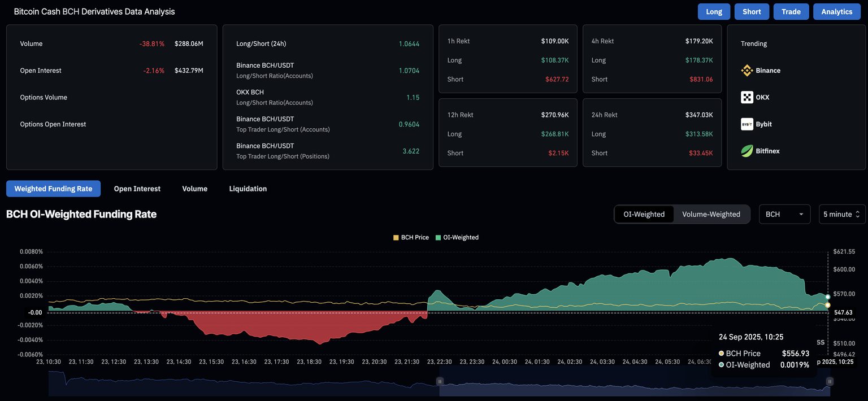Viewport: 868px width, 401px height.
Task: Switch to the Liquidation tab
Action: point(248,189)
